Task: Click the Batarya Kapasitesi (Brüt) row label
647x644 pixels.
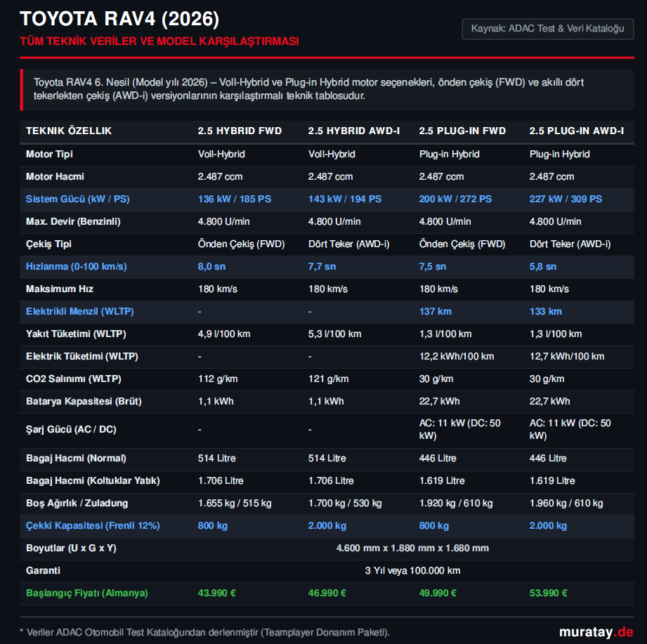Action: pos(84,402)
